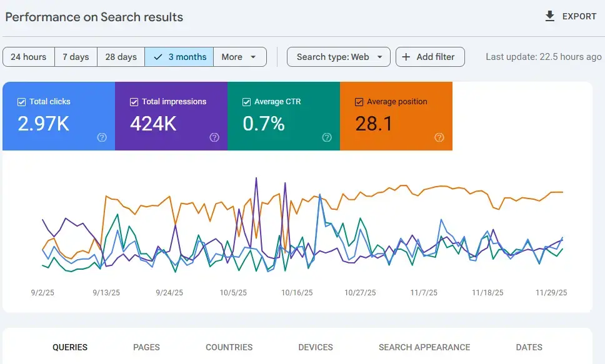Open the Total clicks help tooltip icon
The image size is (605, 364).
(101, 138)
